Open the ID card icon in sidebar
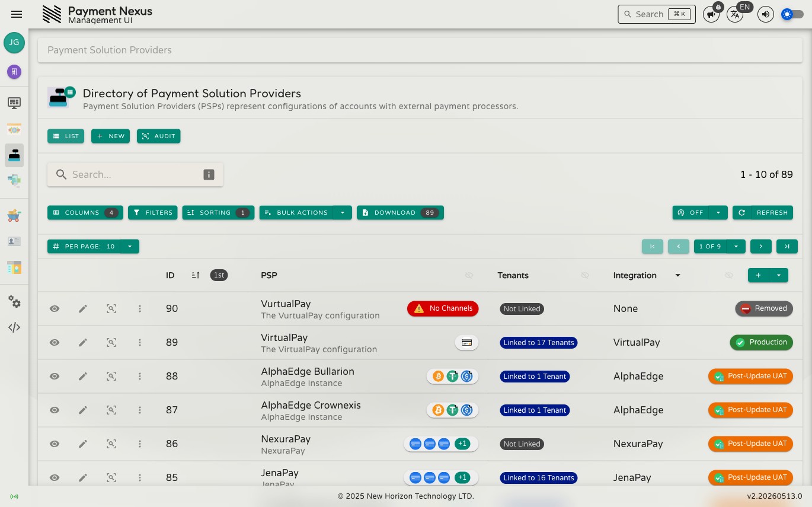This screenshot has width=812, height=507. 14,241
